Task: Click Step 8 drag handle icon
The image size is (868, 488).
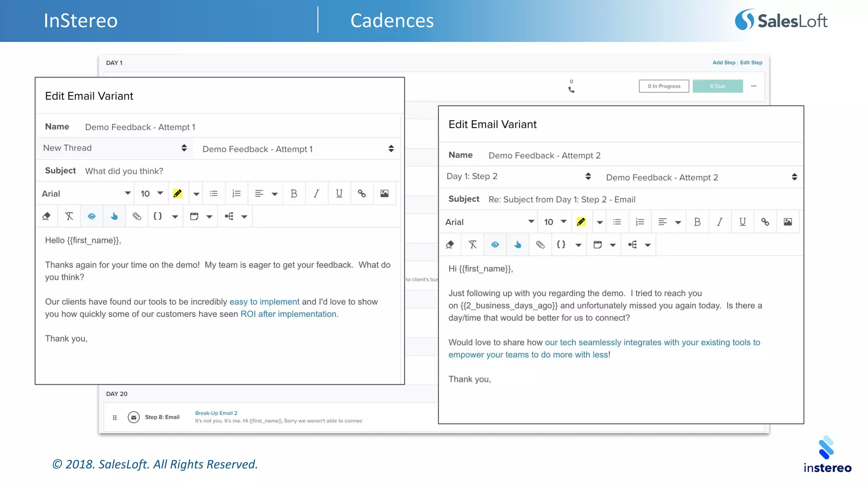Action: (115, 418)
